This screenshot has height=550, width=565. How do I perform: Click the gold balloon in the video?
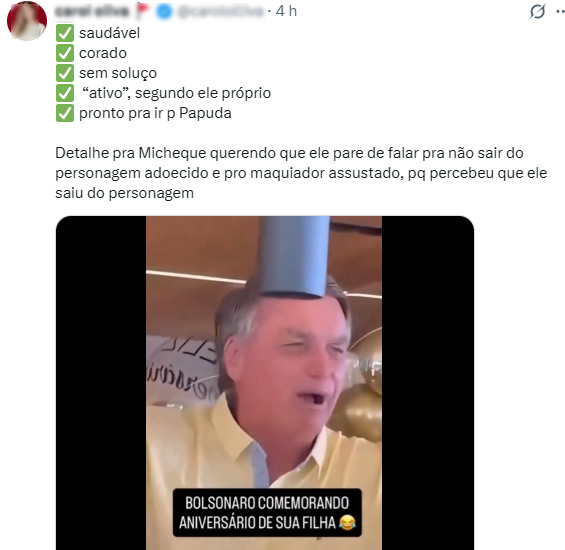pyautogui.click(x=357, y=409)
